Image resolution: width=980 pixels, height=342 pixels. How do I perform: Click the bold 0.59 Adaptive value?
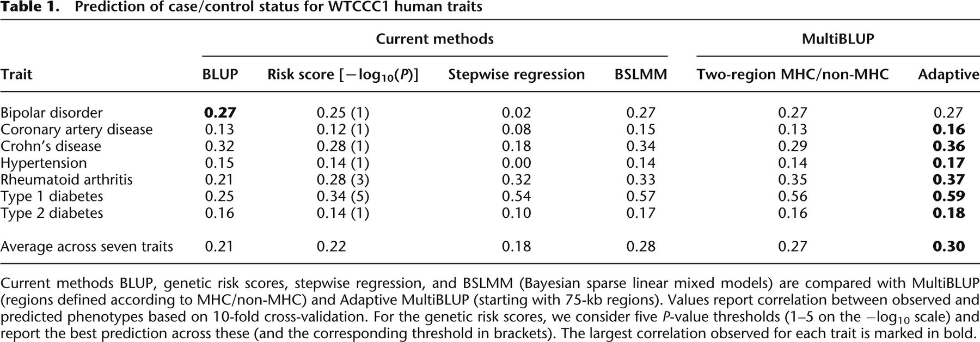pyautogui.click(x=948, y=196)
